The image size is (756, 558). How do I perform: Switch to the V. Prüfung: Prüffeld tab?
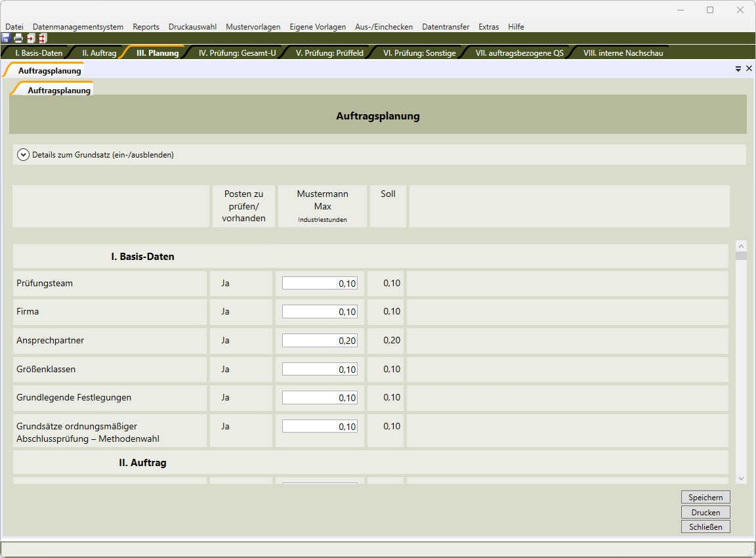(329, 53)
